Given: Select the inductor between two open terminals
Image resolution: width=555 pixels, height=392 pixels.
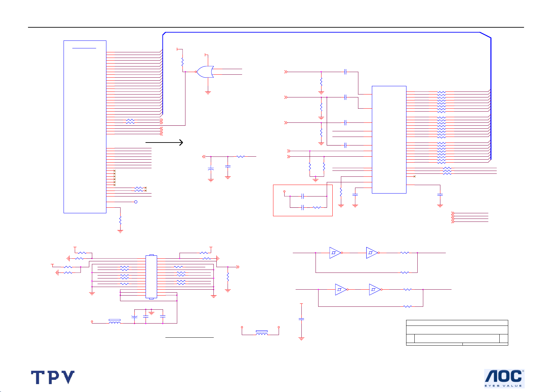Looking at the screenshot, I should pos(262,333).
